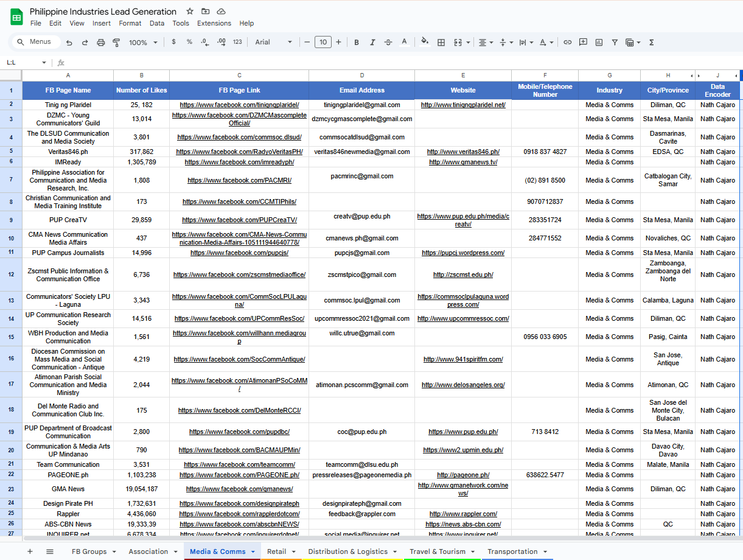Open the Borders tool
Screen dimensions: 743x560
(441, 43)
